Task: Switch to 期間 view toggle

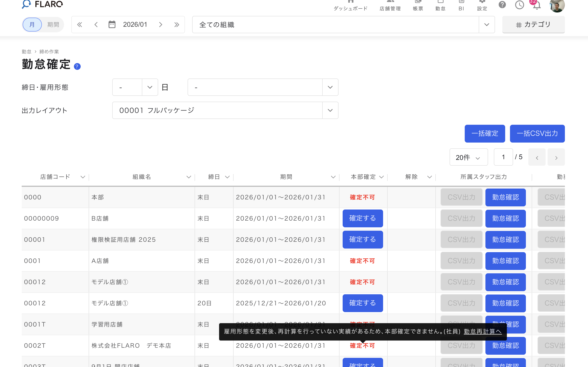Action: pyautogui.click(x=53, y=25)
